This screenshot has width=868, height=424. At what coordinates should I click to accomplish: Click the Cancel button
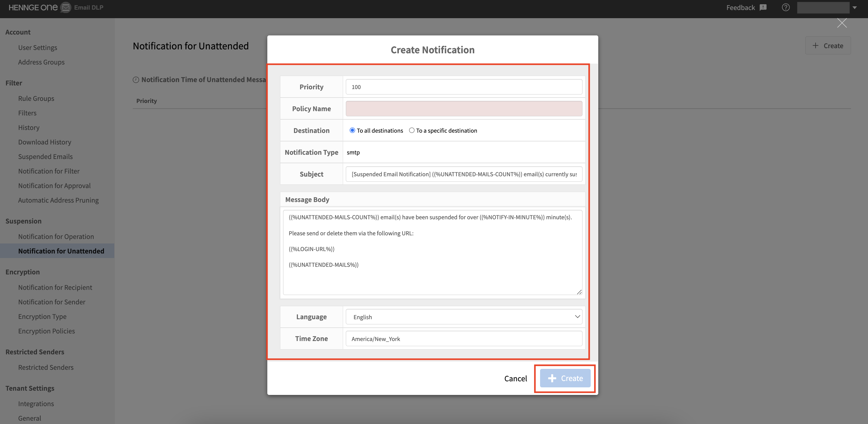click(x=516, y=378)
